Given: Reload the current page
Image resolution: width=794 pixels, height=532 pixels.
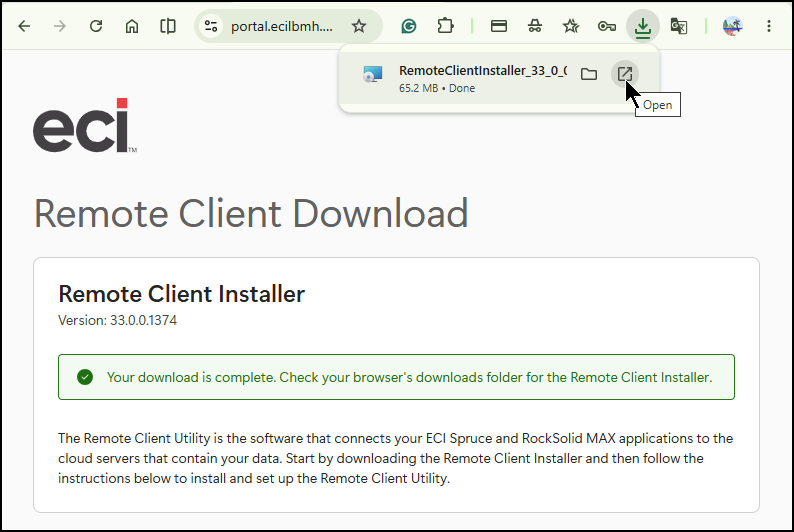Looking at the screenshot, I should click(96, 26).
